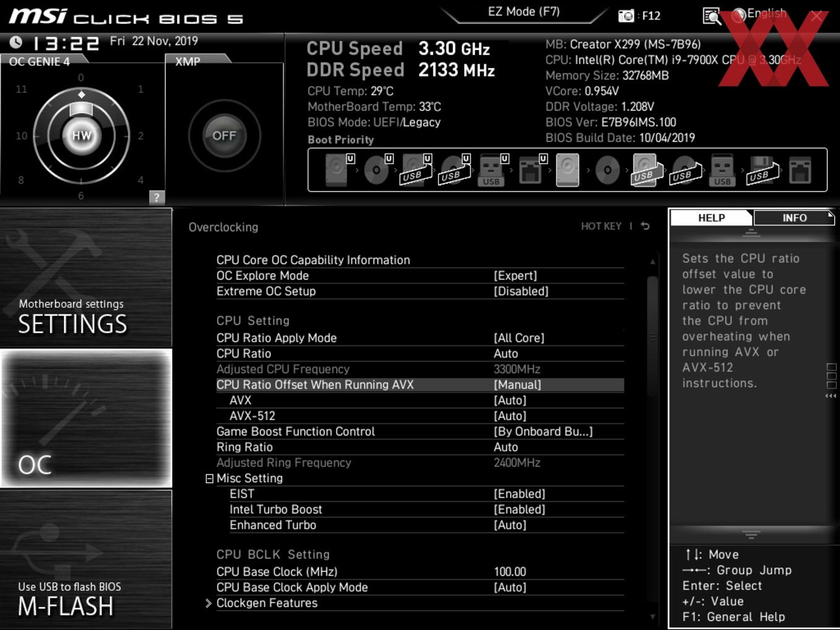
Task: Select the legacy network boot icon at row end
Action: pyautogui.click(x=800, y=170)
